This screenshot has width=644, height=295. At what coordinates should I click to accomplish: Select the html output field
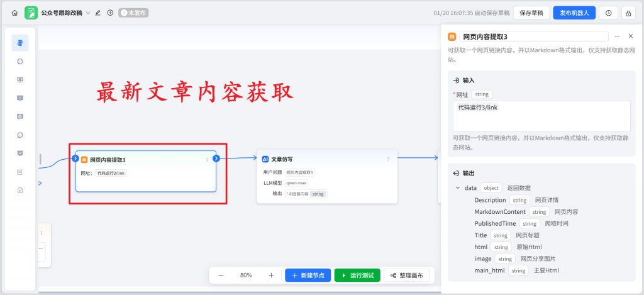[481, 247]
